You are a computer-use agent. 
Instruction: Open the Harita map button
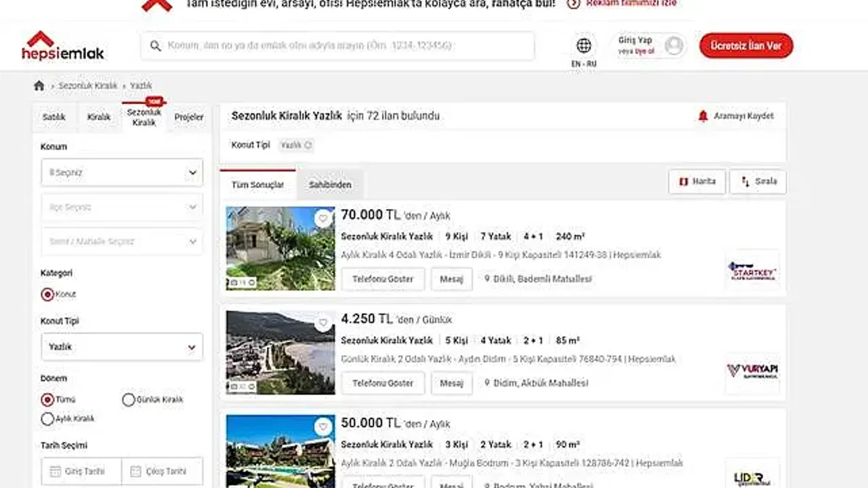tap(697, 181)
